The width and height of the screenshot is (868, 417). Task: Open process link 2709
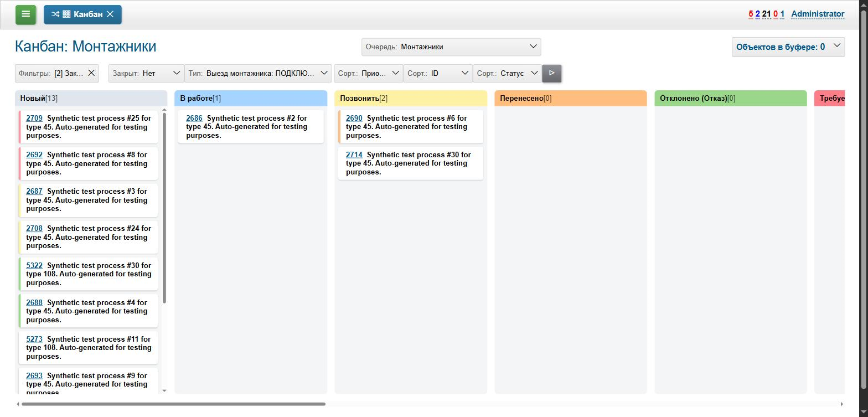click(x=34, y=118)
